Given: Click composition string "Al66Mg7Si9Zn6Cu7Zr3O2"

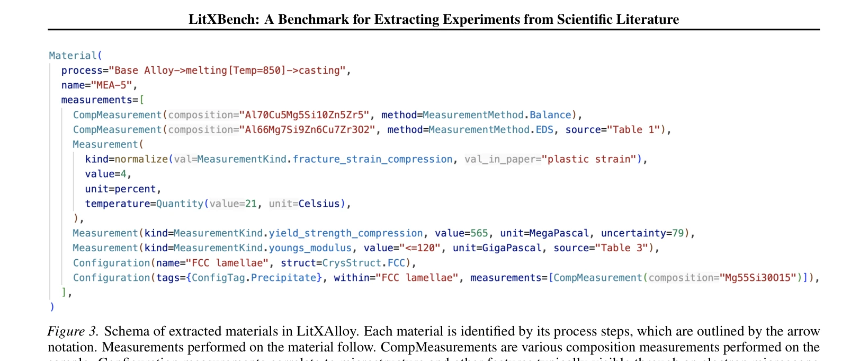Looking at the screenshot, I should point(307,130).
